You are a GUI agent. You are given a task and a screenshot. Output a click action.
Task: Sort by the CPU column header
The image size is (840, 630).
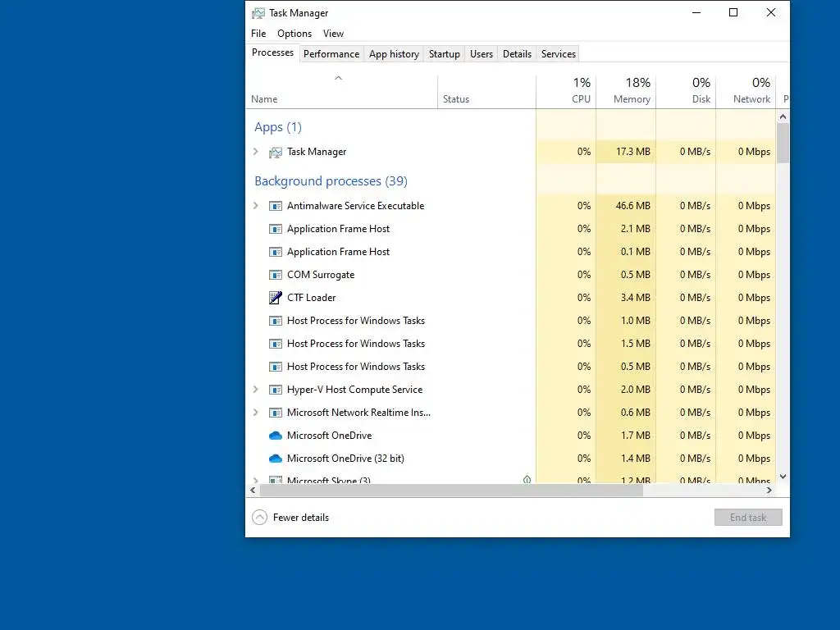pyautogui.click(x=566, y=92)
